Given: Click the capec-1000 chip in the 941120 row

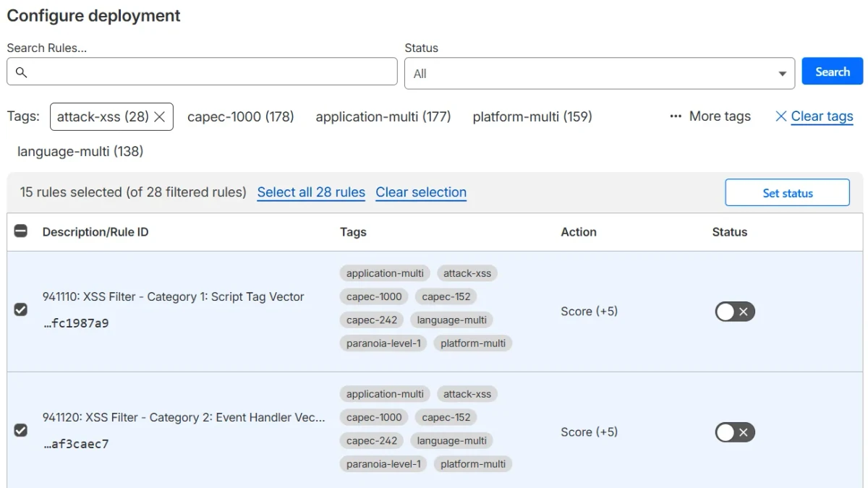Looking at the screenshot, I should click(x=374, y=417).
